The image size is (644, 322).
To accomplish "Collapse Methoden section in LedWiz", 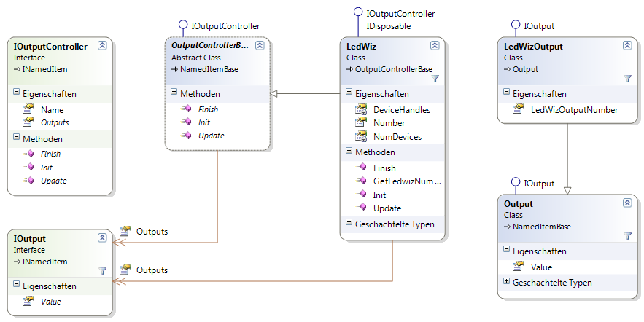I will coord(349,151).
